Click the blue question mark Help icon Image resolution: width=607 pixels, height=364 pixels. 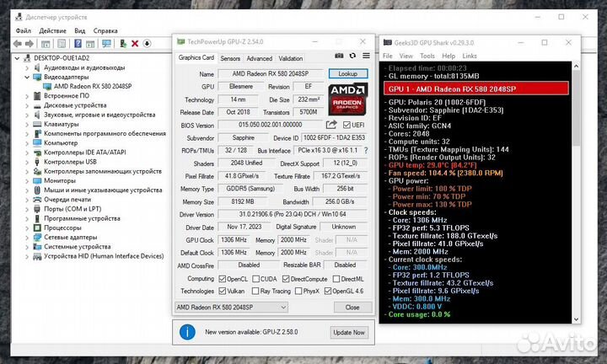[78, 43]
